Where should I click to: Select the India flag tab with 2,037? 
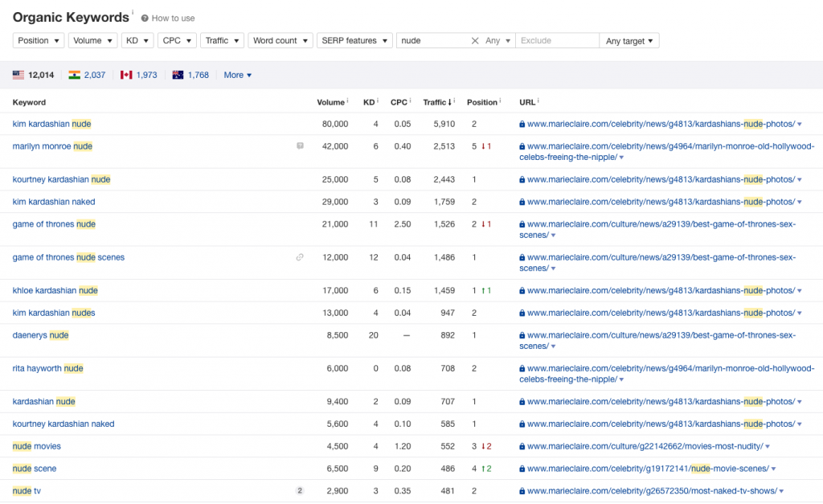(x=87, y=75)
